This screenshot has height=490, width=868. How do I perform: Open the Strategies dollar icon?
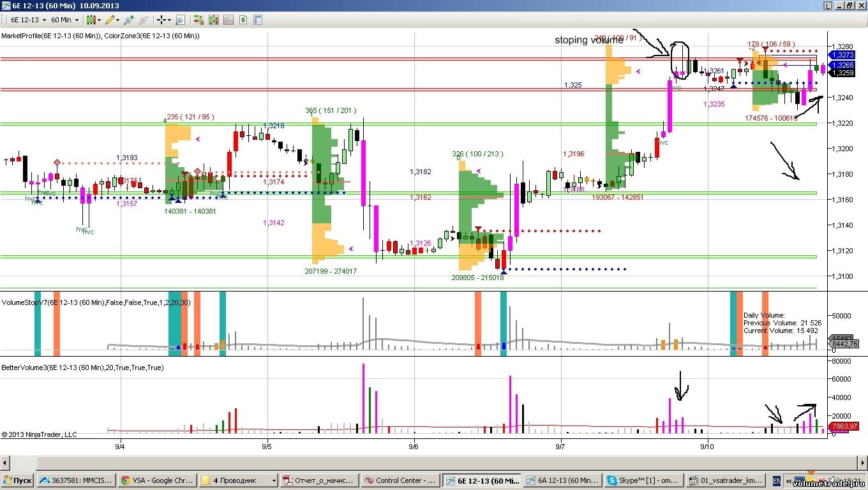243,20
